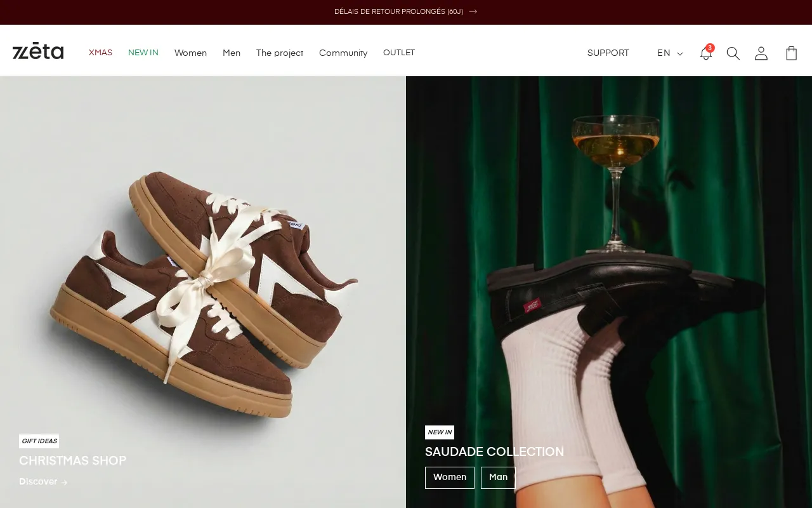This screenshot has width=812, height=508.
Task: Click the Women button under Saudade Collection
Action: 449,478
